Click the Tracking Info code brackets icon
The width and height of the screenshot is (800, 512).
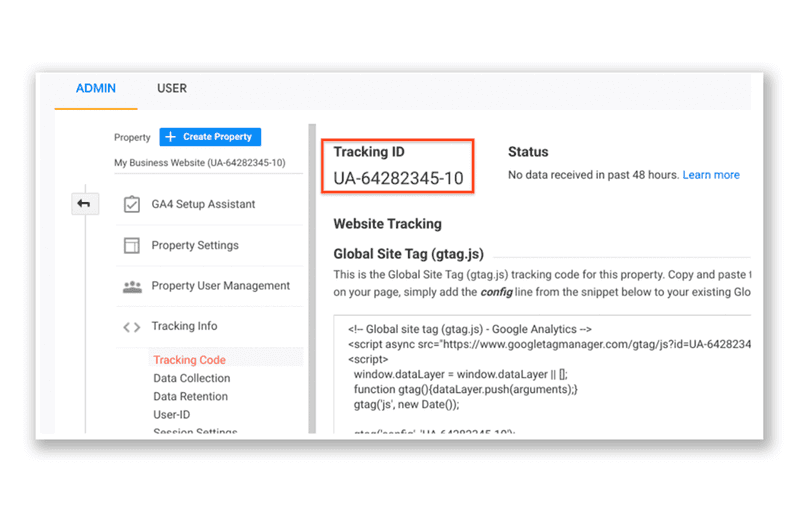point(132,326)
